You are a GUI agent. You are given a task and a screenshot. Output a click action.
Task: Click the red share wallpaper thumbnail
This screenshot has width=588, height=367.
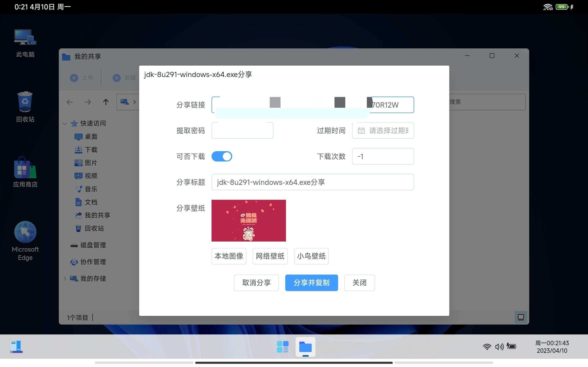pyautogui.click(x=248, y=220)
